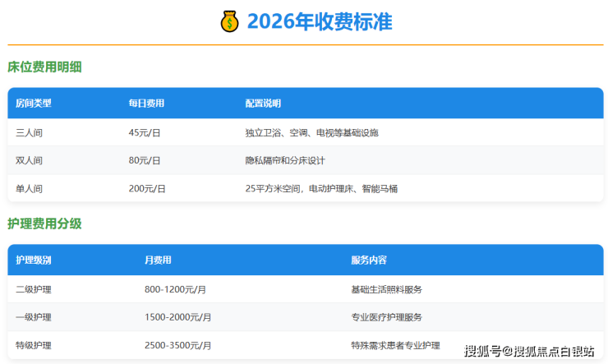
Task: Click the 房间类型 column header
Action: coord(34,104)
